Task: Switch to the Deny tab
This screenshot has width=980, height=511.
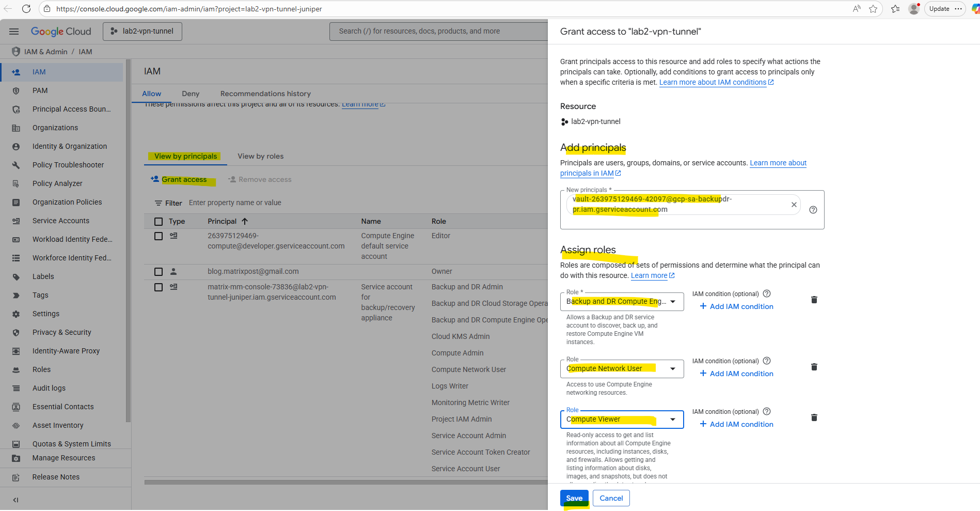Action: [191, 94]
